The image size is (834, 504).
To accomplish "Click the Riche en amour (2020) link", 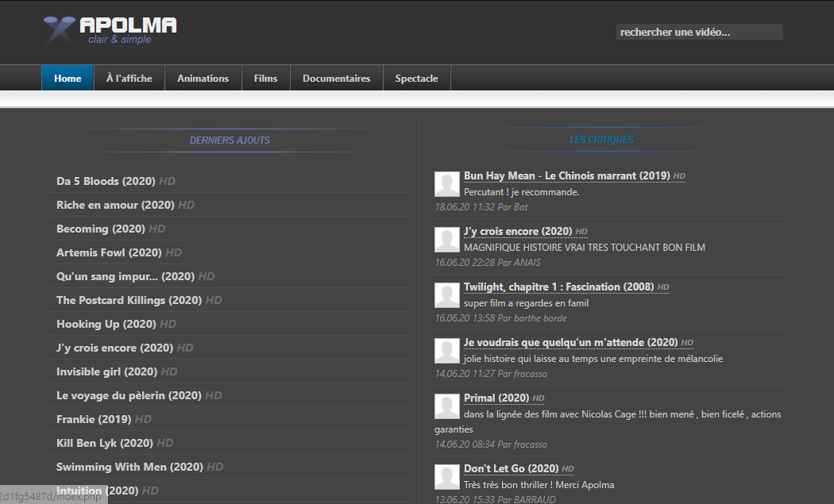I will 115,205.
